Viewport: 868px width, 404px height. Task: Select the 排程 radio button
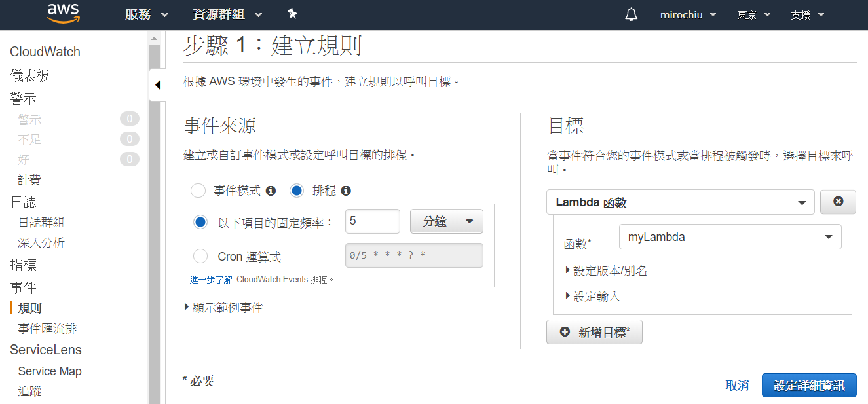[x=297, y=191]
